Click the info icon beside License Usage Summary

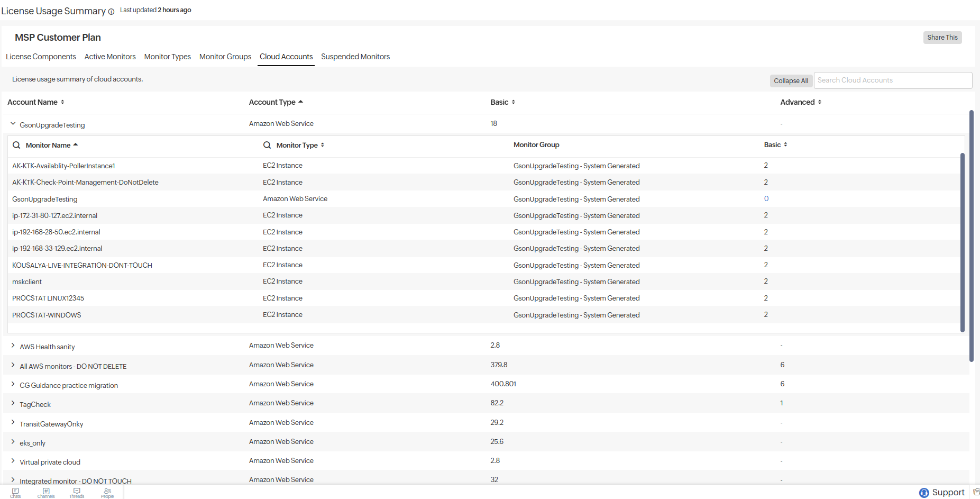tap(111, 12)
